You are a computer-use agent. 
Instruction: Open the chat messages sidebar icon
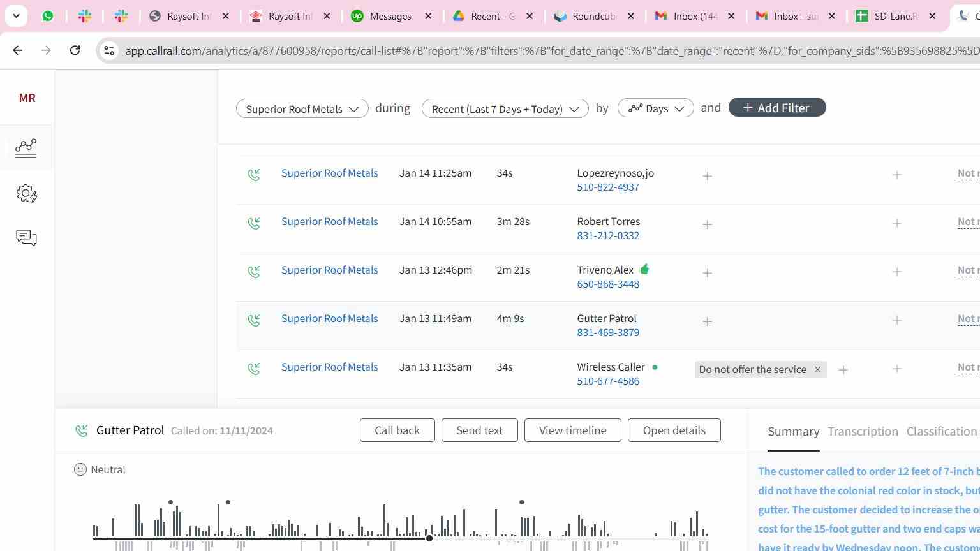point(26,238)
